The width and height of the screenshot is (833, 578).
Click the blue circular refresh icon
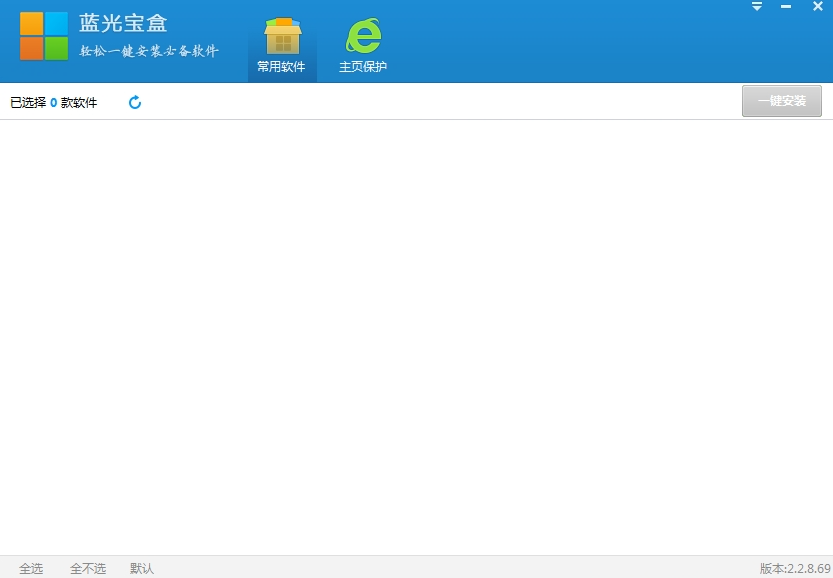135,102
